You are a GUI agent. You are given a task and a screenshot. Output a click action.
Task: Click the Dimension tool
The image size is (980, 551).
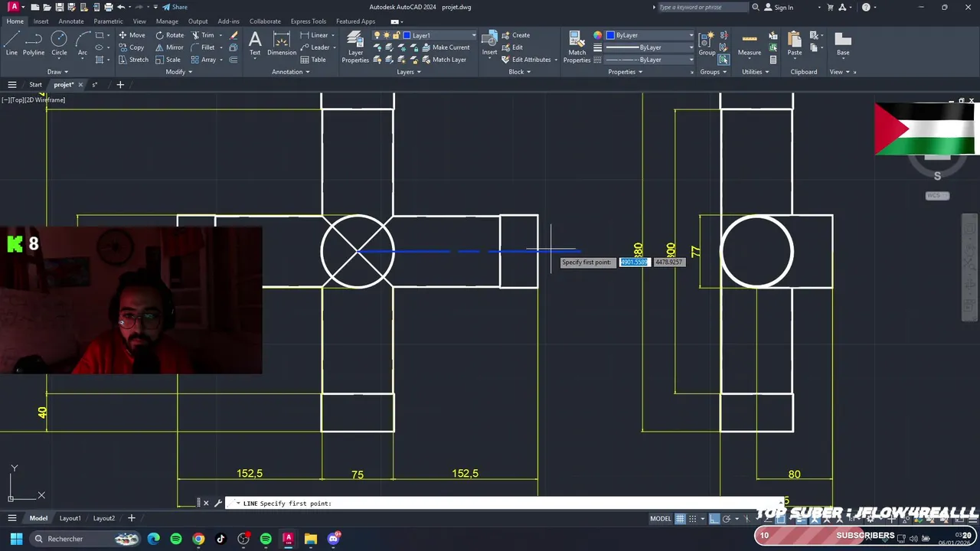click(x=282, y=43)
